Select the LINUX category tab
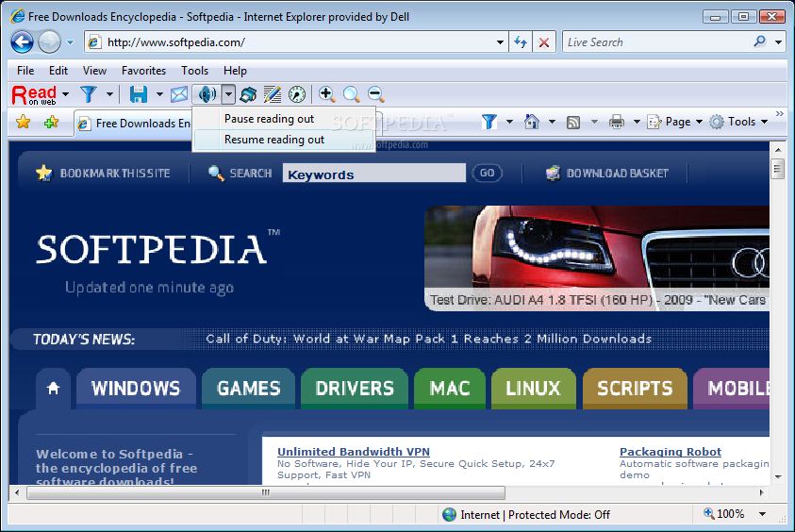Screen dimensions: 795x532 click(534, 389)
